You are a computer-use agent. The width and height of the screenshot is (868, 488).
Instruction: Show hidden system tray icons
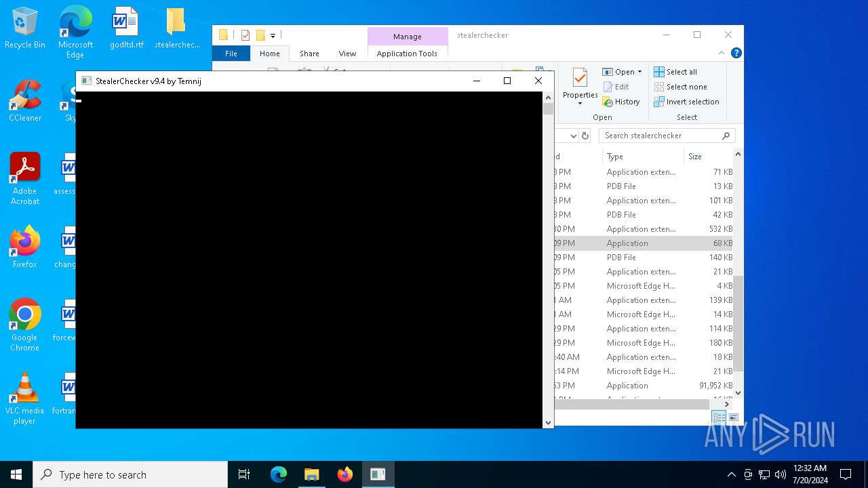pos(731,474)
